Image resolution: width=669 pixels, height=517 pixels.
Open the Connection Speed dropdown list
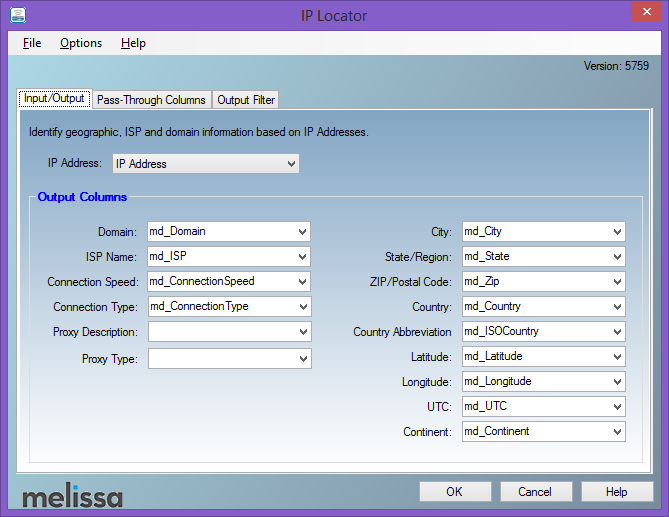pyautogui.click(x=302, y=282)
